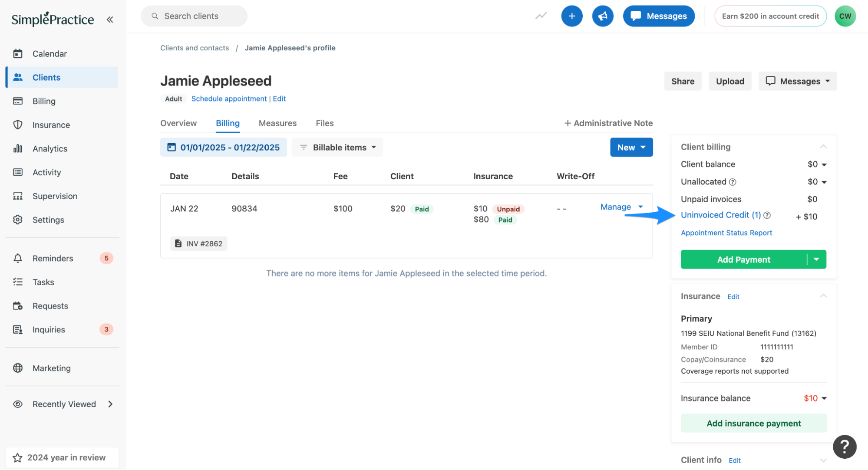
Task: Expand the Client balance $0 dropdown
Action: [x=817, y=164]
